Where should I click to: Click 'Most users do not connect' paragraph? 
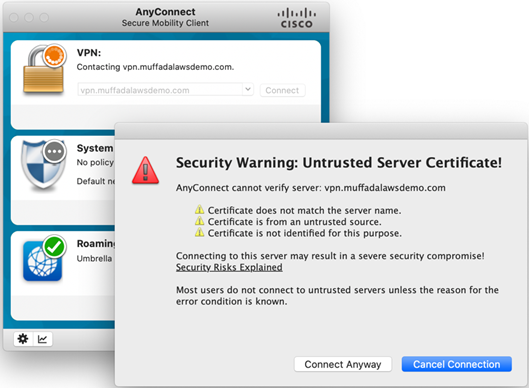(337, 296)
